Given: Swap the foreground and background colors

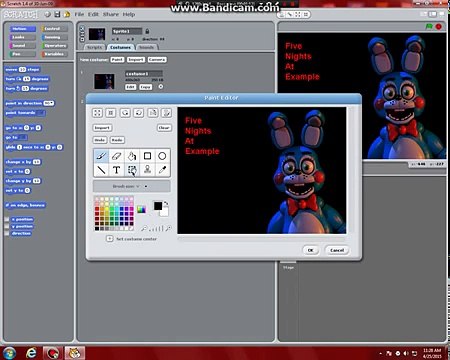Looking at the screenshot, I should coord(166,203).
